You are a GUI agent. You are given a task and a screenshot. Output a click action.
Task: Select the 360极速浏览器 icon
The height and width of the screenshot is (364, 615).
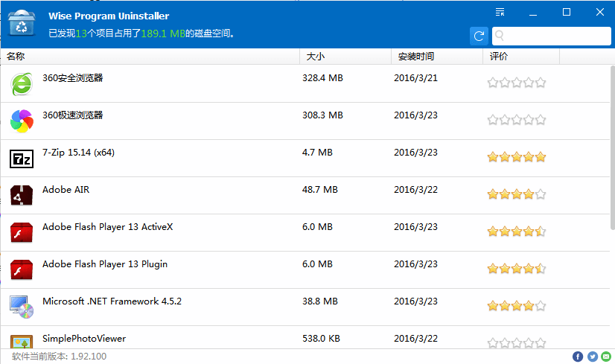point(22,121)
